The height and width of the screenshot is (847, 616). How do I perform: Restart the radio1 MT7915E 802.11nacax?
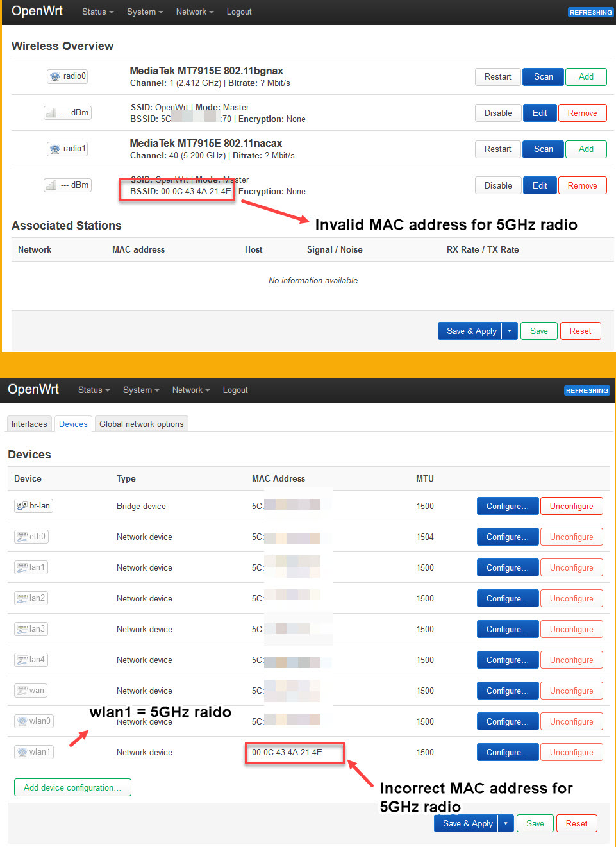click(498, 149)
